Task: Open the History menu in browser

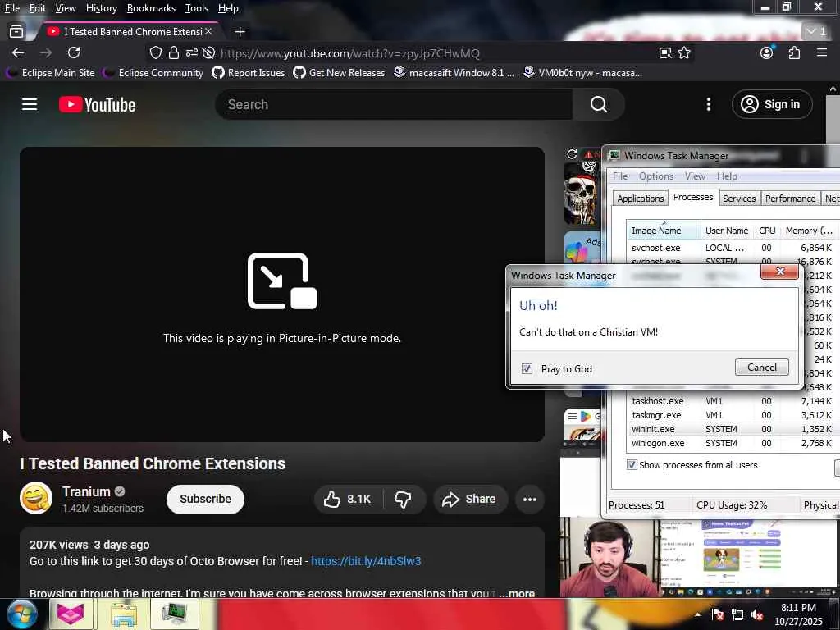Action: click(x=101, y=8)
